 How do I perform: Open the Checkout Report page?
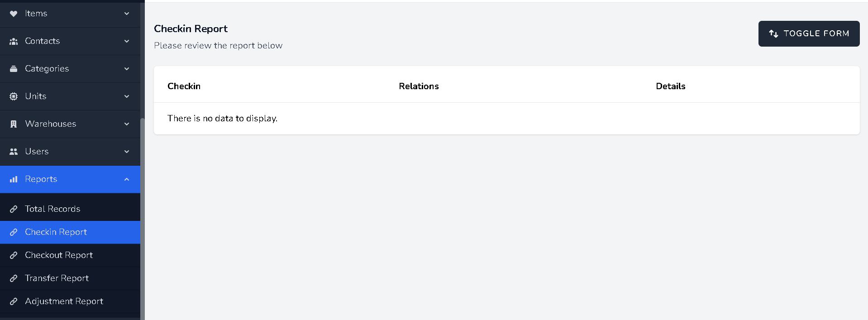[59, 255]
